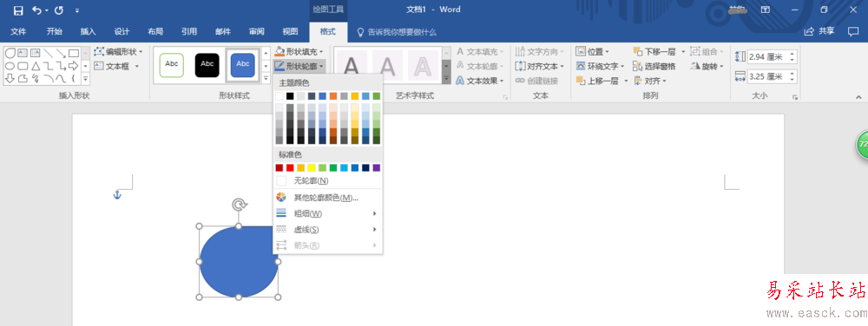868x326 pixels.
Task: Pick the orange theme color swatch
Action: point(333,96)
